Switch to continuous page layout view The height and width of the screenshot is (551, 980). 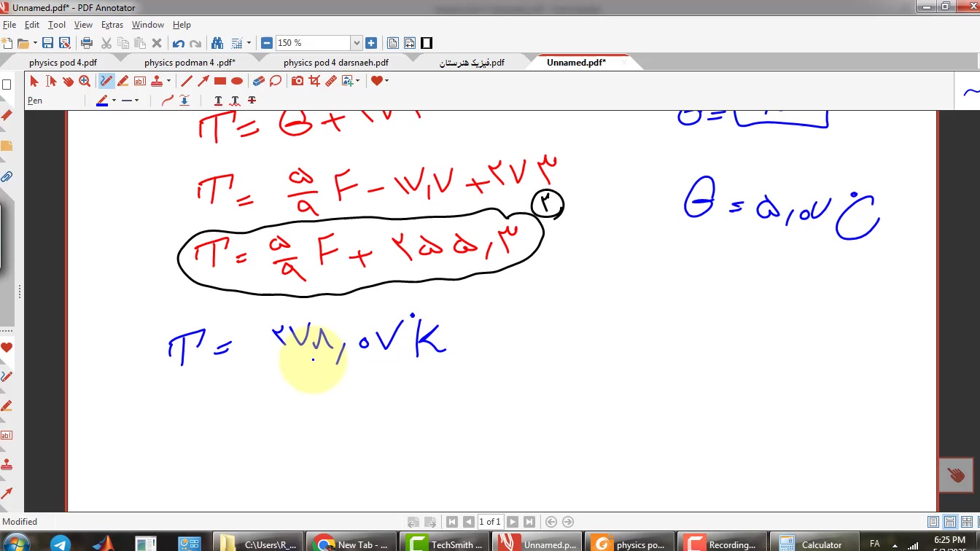point(950,522)
